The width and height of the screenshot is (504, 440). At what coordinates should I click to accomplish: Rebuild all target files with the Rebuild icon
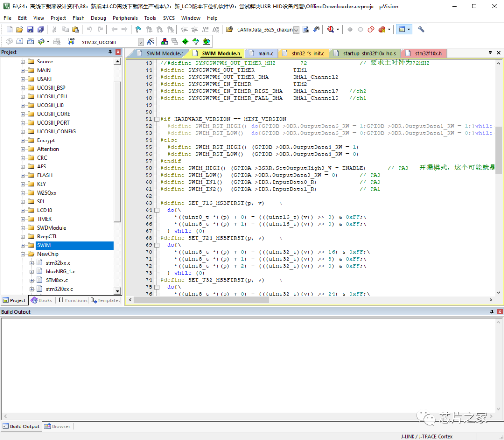(x=30, y=42)
